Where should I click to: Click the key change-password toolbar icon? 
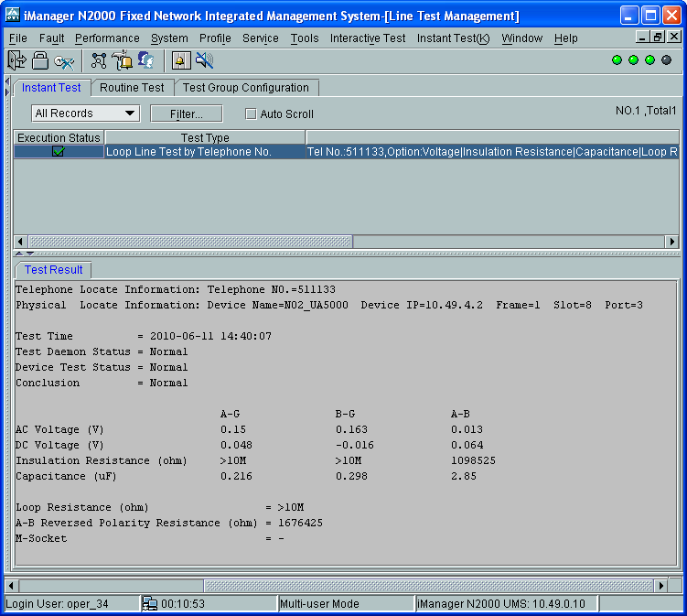click(x=64, y=60)
